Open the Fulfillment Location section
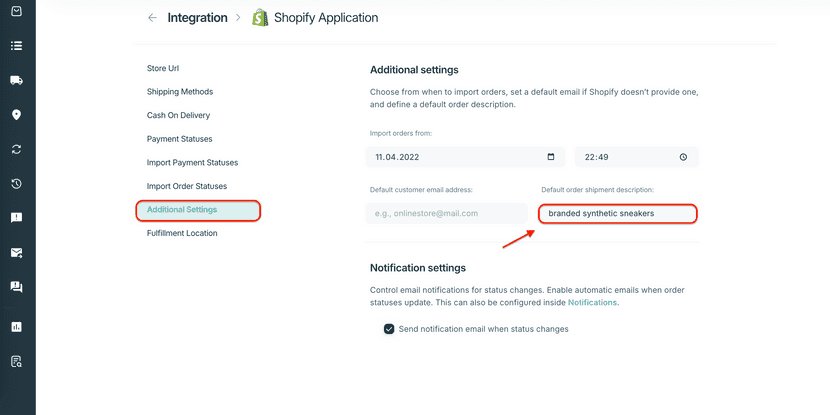Image resolution: width=830 pixels, height=415 pixels. [182, 233]
